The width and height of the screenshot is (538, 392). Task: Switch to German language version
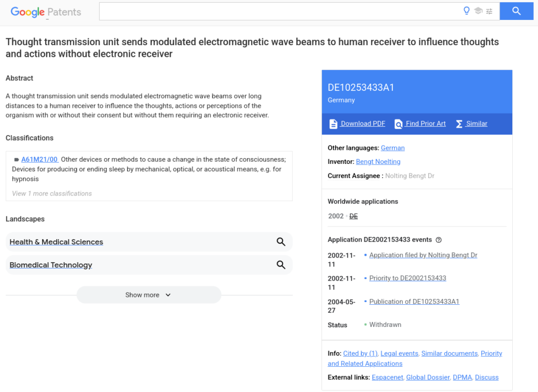(392, 148)
